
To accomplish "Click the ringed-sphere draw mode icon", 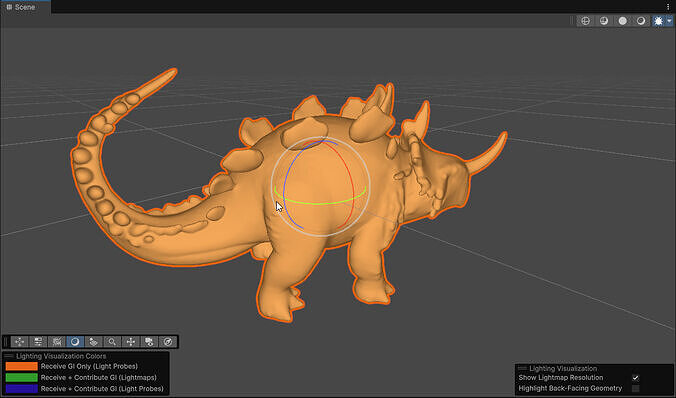I will tap(641, 21).
